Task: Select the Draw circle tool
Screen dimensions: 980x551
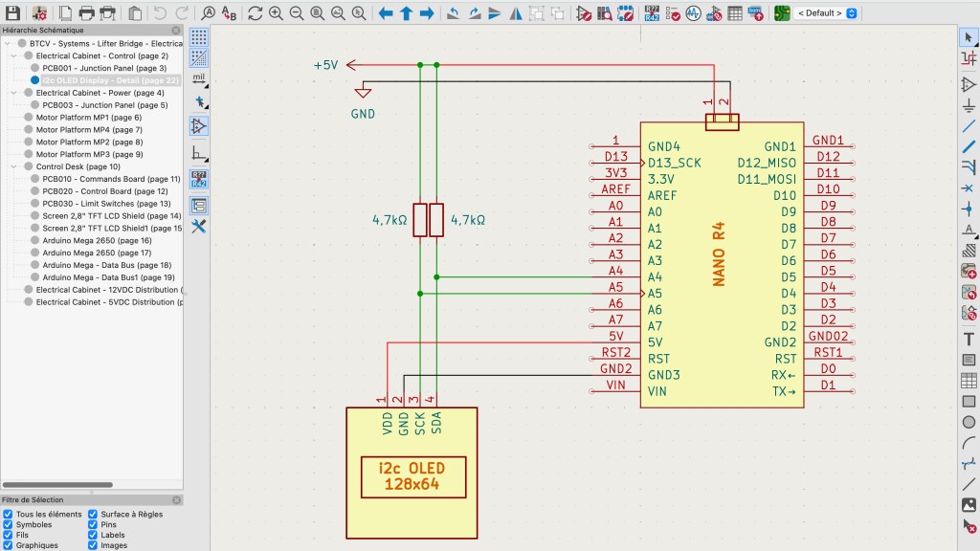Action: tap(969, 422)
